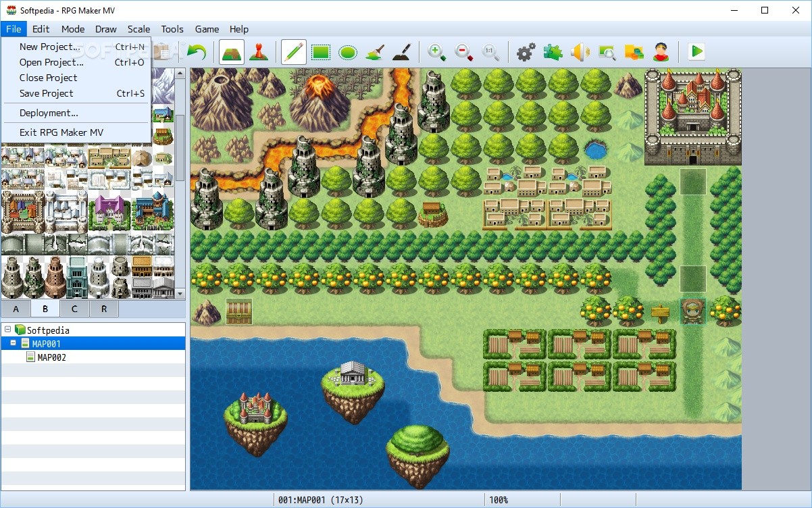Click tileset palette scrollbar down arrow
Image resolution: width=812 pixels, height=508 pixels.
click(x=180, y=294)
